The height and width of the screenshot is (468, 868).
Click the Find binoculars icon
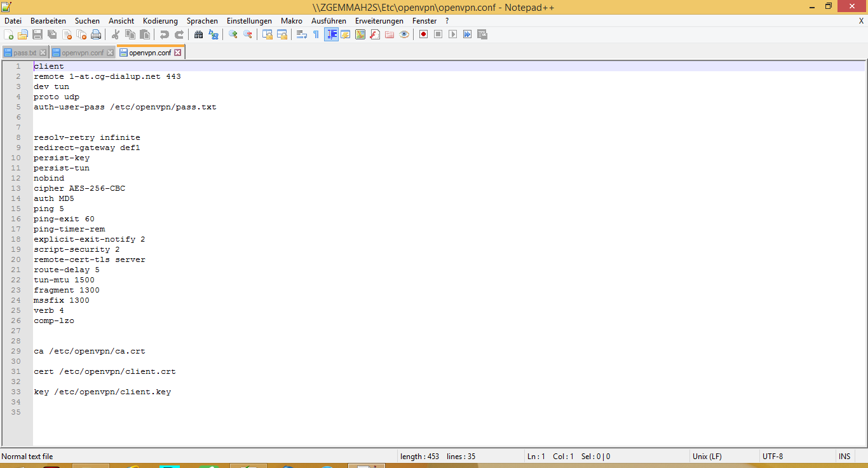pyautogui.click(x=199, y=34)
